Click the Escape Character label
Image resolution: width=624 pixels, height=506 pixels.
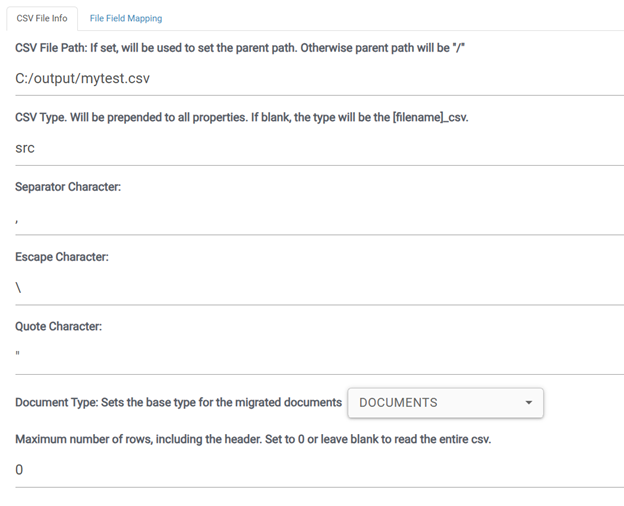click(62, 257)
